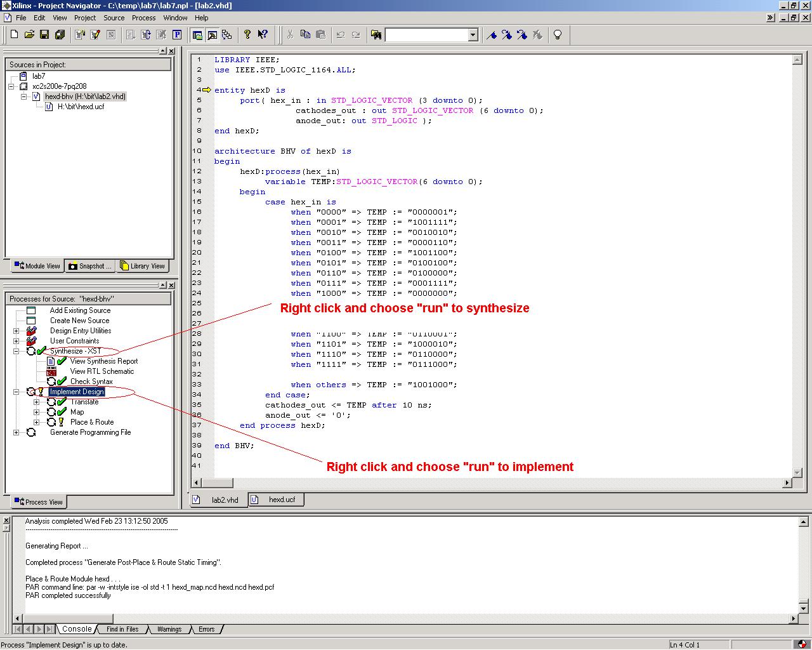This screenshot has width=812, height=650.
Task: Expand the Place & Route node
Action: click(x=36, y=422)
